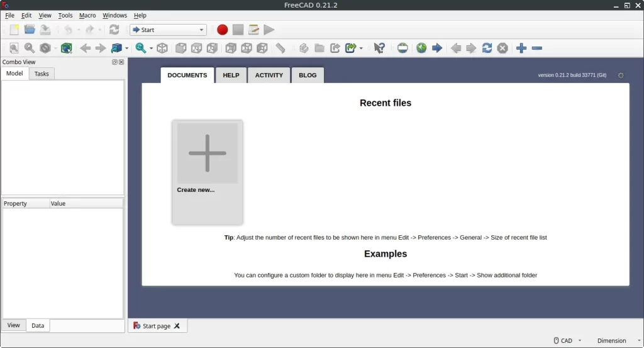Click the Make link icon

335,48
